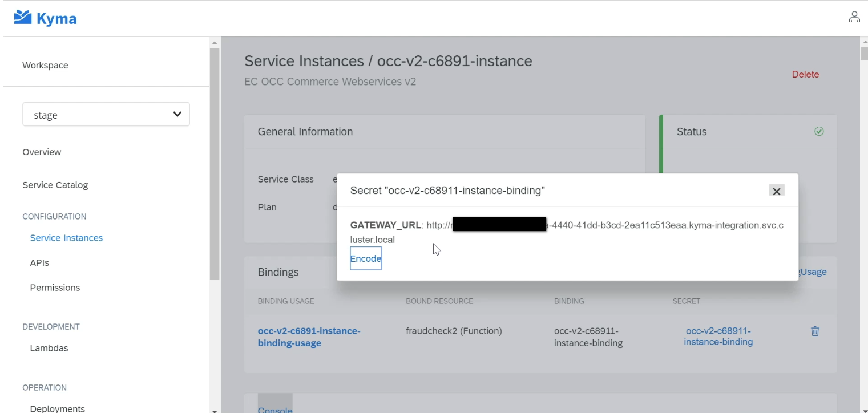The image size is (868, 413).
Task: Open Deployments in sidebar
Action: coord(58,408)
